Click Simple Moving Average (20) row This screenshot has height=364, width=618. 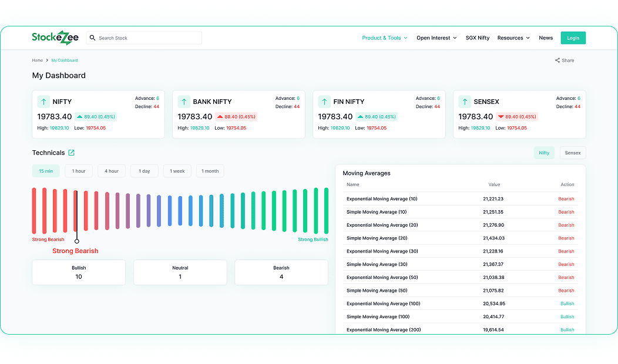[x=461, y=238]
